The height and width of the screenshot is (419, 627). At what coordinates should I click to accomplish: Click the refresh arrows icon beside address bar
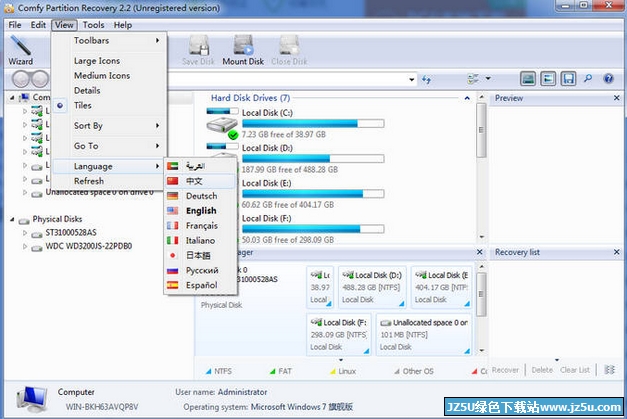pos(426,79)
